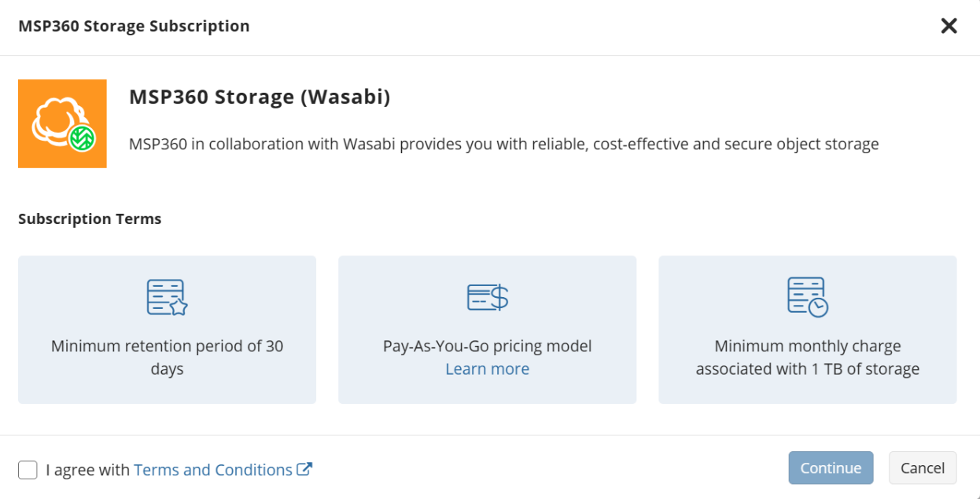Viewport: 980px width, 499px height.
Task: Click the MSP360 Storage Subscription dialog title
Action: [134, 26]
